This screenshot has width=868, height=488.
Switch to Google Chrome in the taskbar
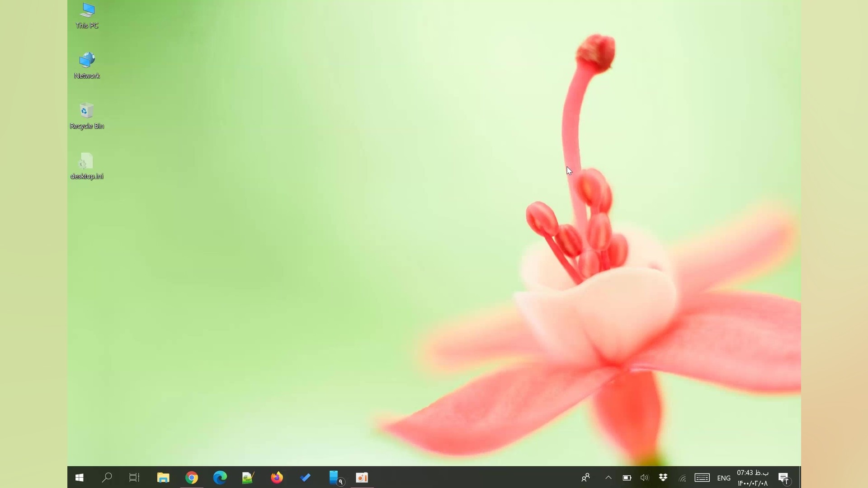[x=192, y=478]
